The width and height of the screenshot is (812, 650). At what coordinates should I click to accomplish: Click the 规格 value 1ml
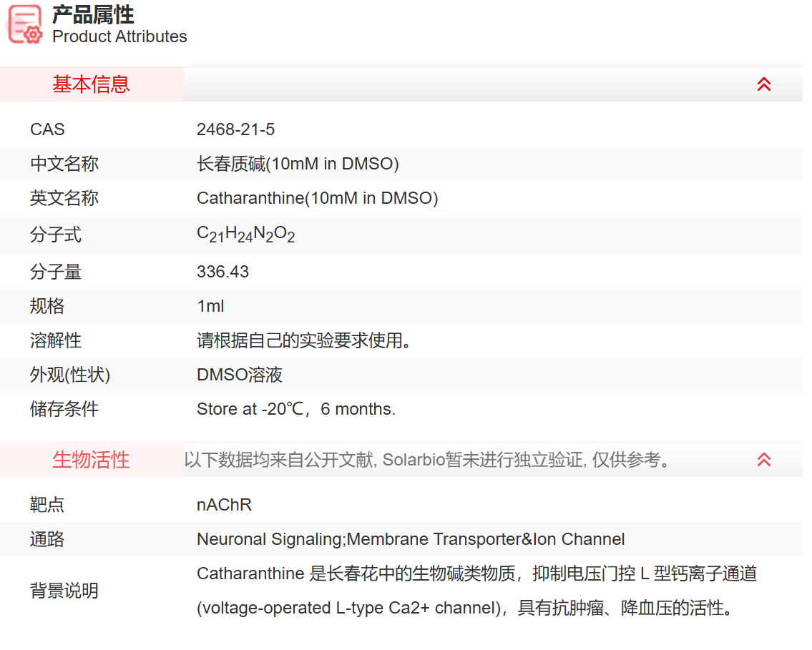(210, 306)
